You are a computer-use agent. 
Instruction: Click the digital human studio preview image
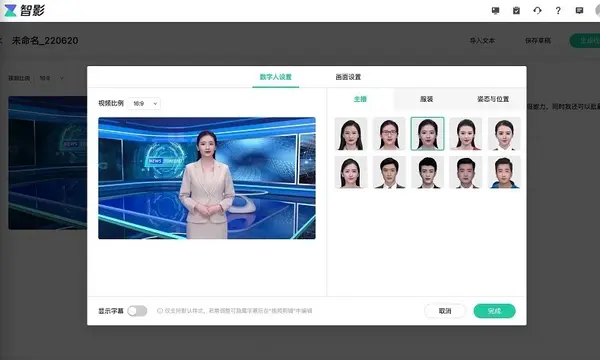207,178
